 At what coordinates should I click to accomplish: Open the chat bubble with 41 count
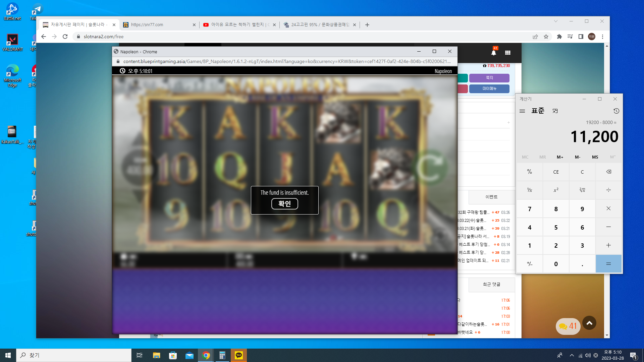(x=568, y=326)
